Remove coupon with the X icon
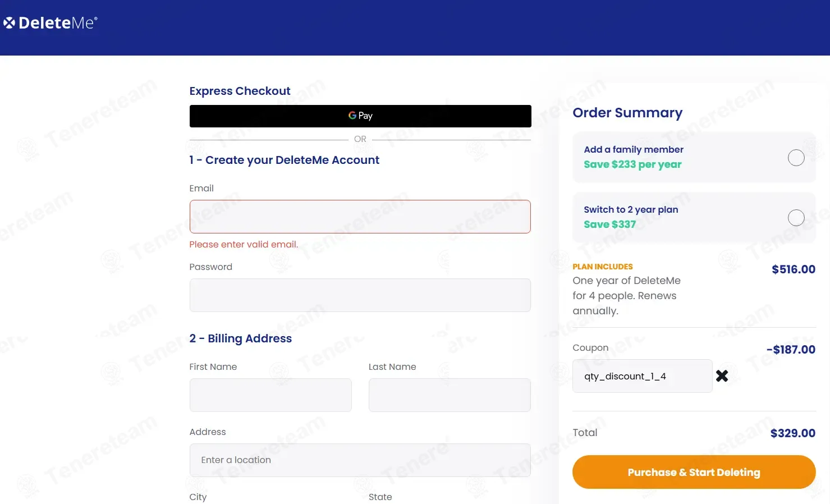 722,376
